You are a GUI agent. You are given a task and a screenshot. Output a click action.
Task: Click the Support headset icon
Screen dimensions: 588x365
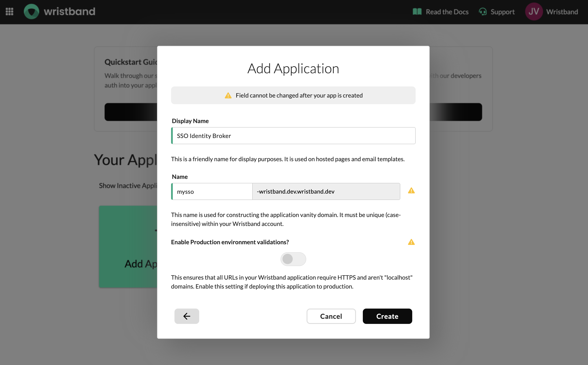point(483,11)
